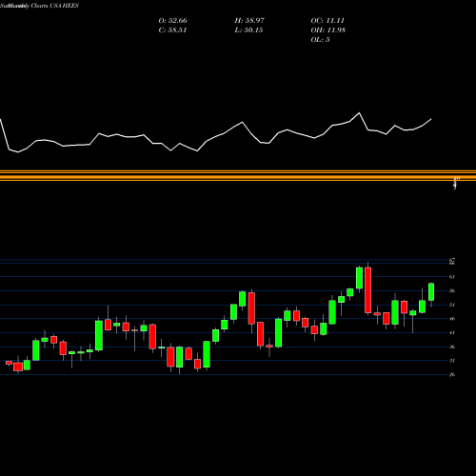Select the low price 'L: 50.15'
Screen dimensions: 476x476
248,30
